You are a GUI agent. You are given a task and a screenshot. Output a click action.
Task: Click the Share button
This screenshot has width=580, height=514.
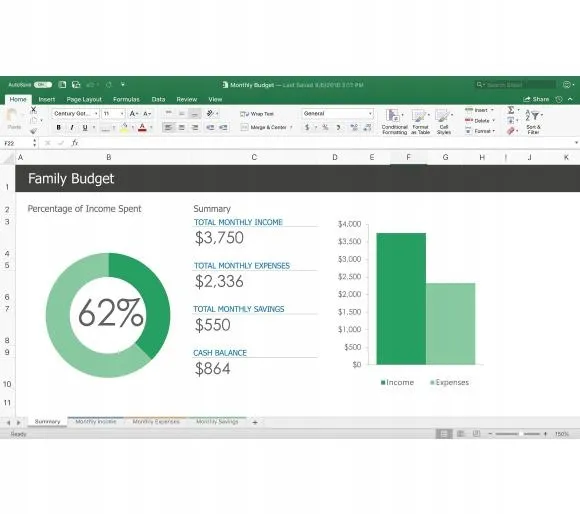(x=536, y=99)
